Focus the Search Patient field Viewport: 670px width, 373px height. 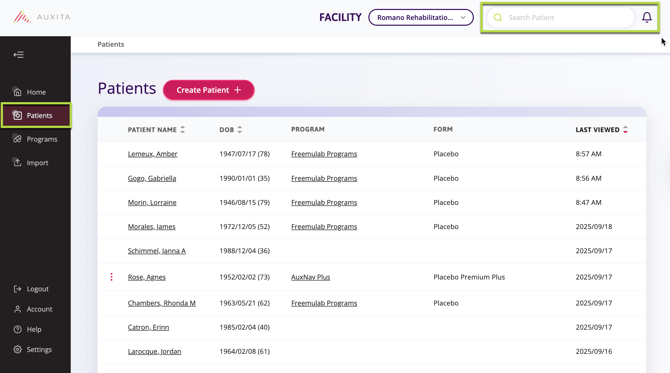[561, 18]
